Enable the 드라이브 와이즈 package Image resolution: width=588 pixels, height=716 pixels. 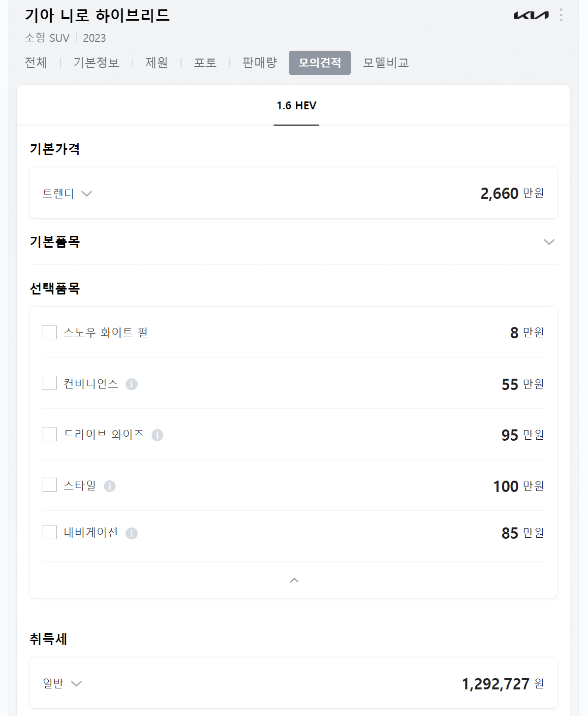point(49,434)
